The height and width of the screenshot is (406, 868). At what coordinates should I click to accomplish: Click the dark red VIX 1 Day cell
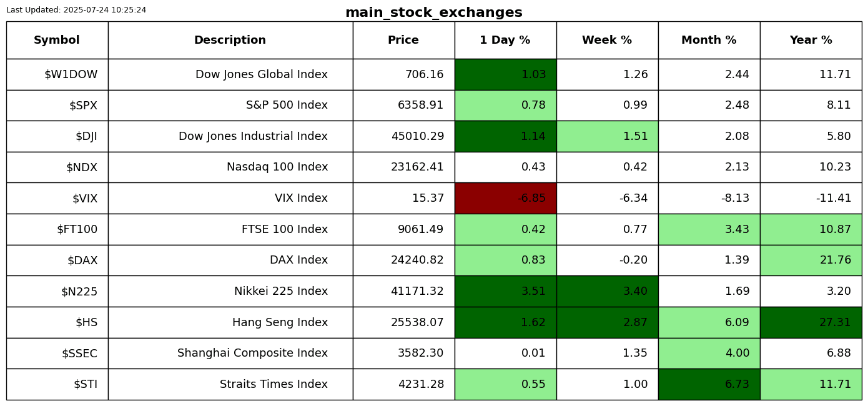(505, 198)
